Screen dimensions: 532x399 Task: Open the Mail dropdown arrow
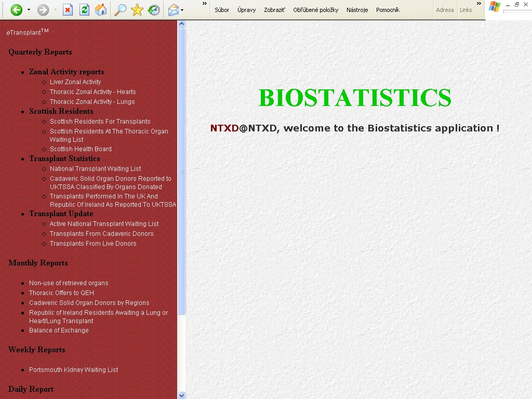click(x=182, y=10)
